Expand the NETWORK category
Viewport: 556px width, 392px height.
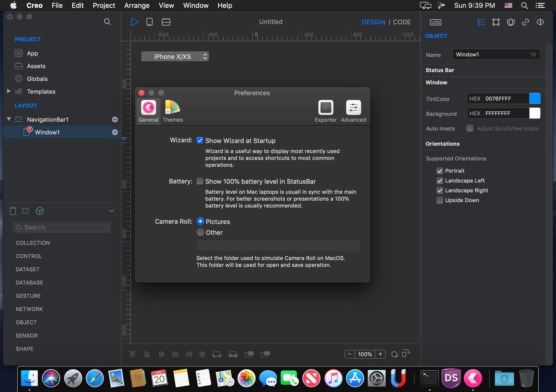click(x=29, y=309)
